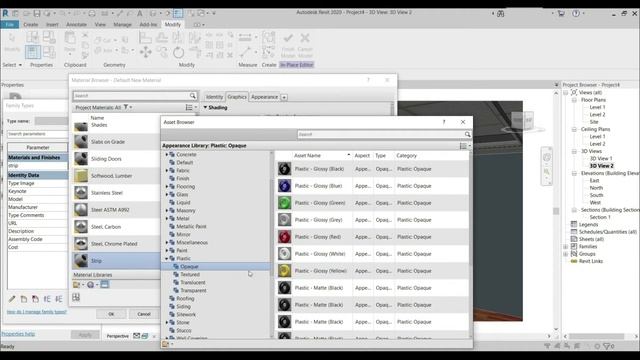Open the Select dropdown in ribbon
The image size is (640, 360).
[12, 65]
